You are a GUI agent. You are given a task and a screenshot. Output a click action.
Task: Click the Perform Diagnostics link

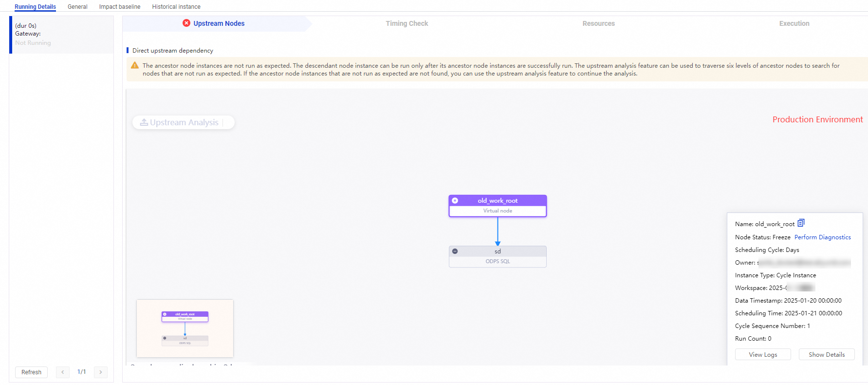(823, 237)
